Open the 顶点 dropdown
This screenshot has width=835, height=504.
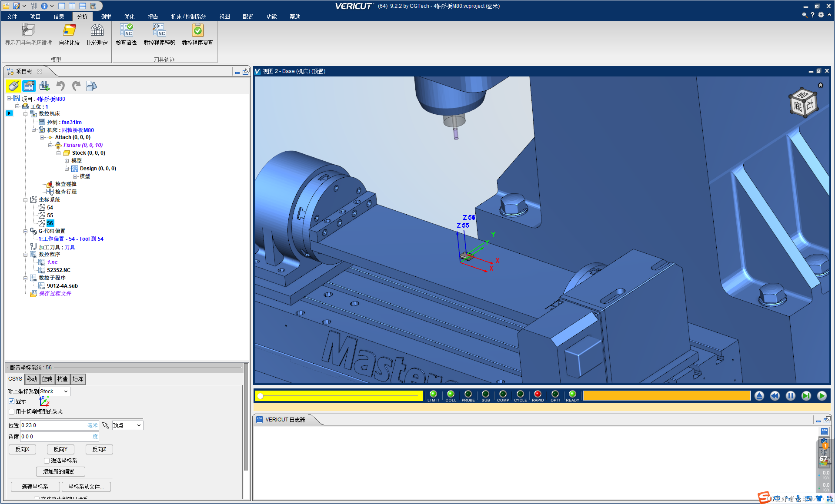pyautogui.click(x=127, y=425)
